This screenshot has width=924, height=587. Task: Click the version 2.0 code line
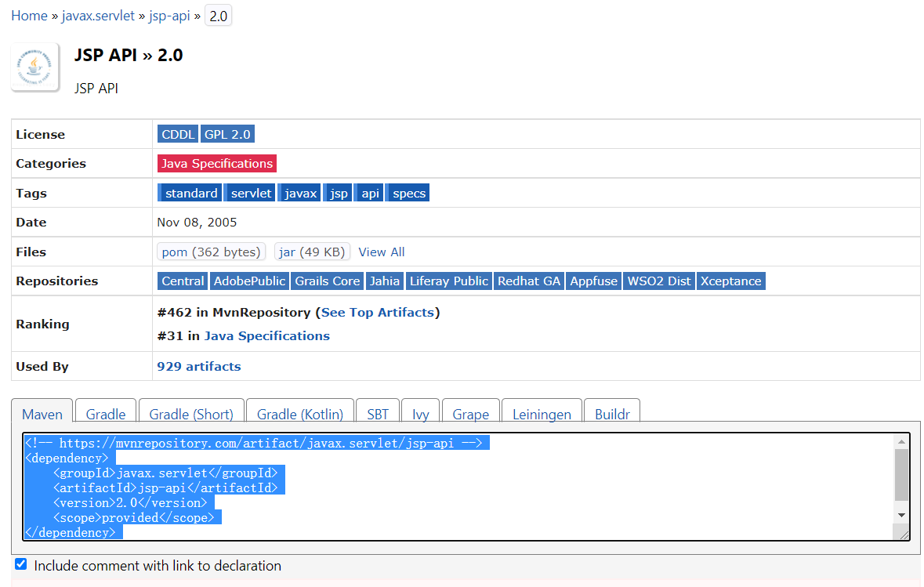coord(129,502)
